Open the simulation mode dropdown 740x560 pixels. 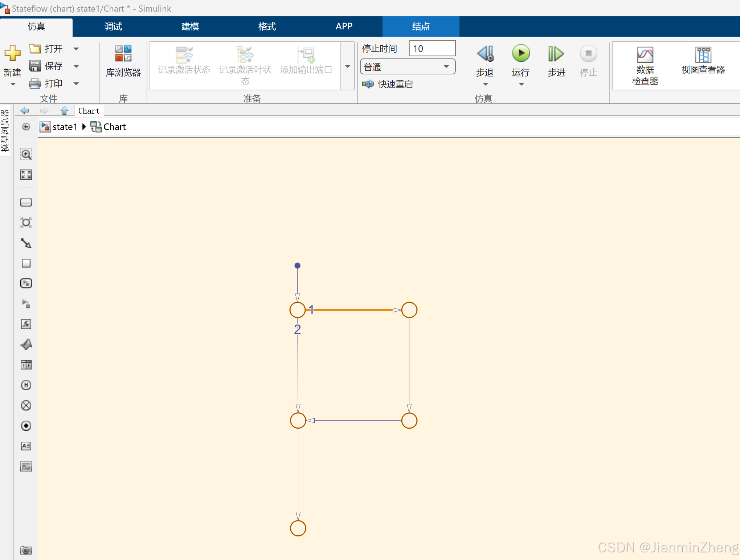point(408,67)
